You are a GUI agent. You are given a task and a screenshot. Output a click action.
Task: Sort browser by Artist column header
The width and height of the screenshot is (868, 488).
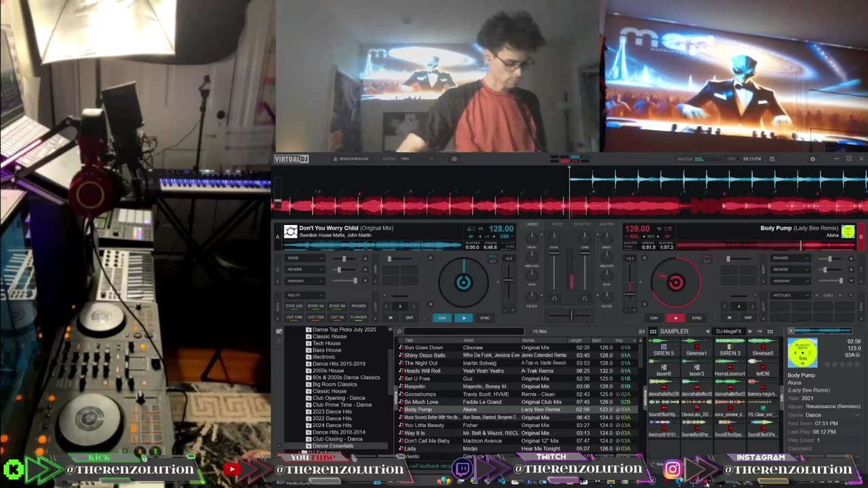[x=468, y=340]
